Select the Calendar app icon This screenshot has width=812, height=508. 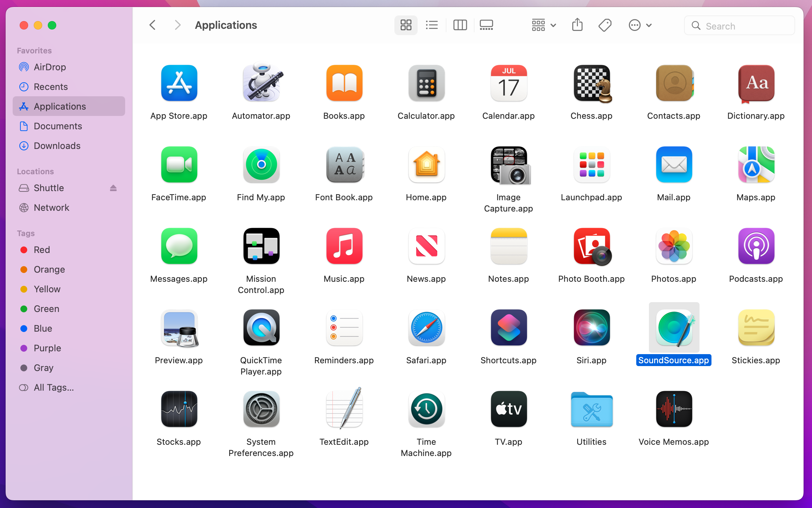[509, 83]
